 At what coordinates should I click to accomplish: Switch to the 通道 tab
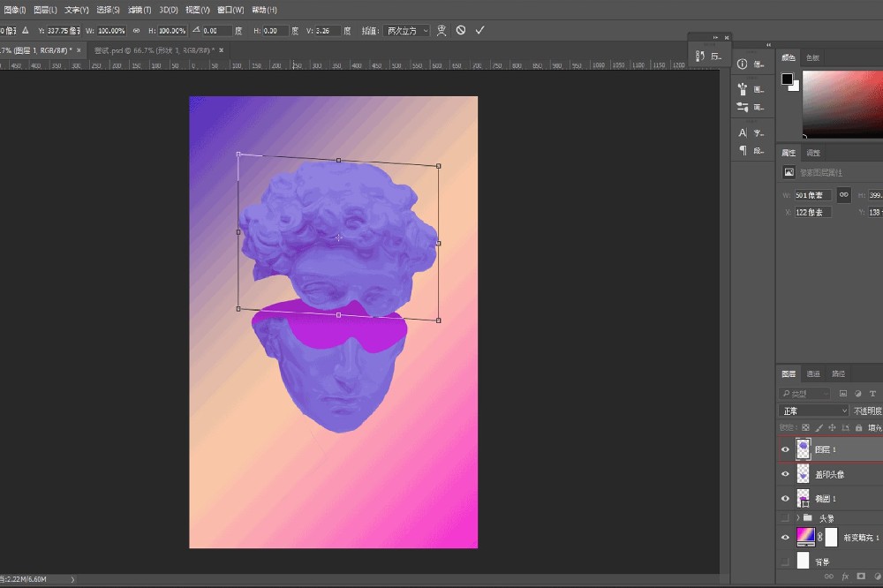point(813,373)
